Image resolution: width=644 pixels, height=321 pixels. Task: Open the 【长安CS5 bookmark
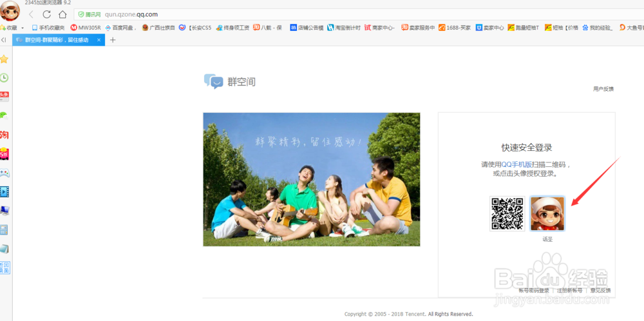(x=195, y=28)
